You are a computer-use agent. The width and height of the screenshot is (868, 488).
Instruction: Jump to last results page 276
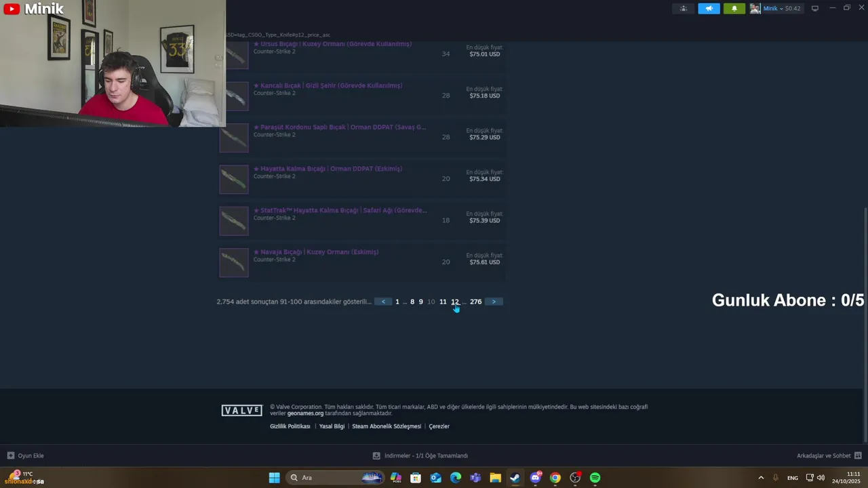(476, 302)
